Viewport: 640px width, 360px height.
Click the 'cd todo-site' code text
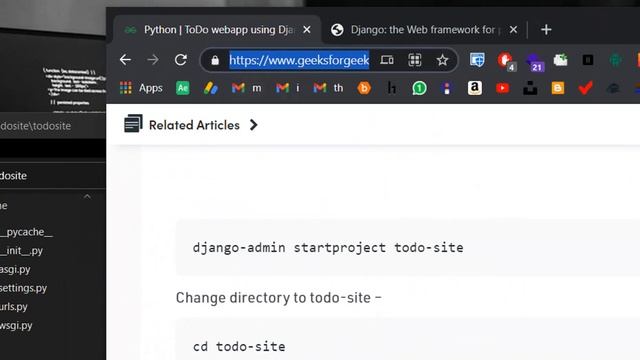[239, 347]
